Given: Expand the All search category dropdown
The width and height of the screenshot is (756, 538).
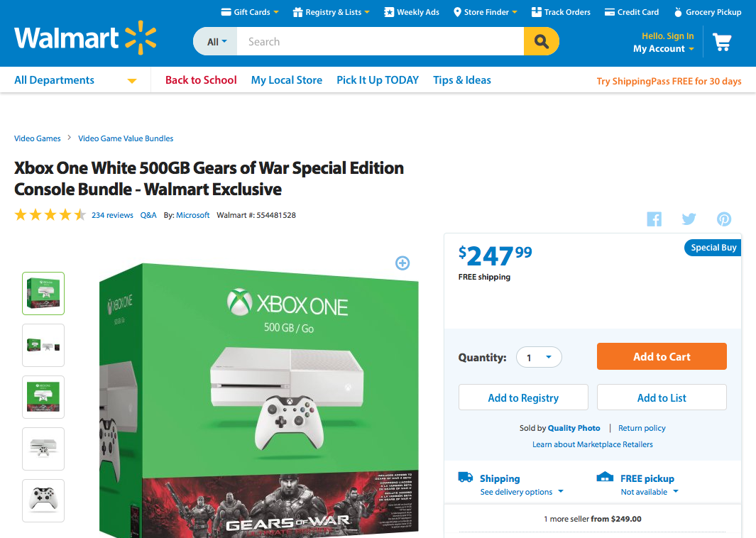Looking at the screenshot, I should tap(217, 41).
